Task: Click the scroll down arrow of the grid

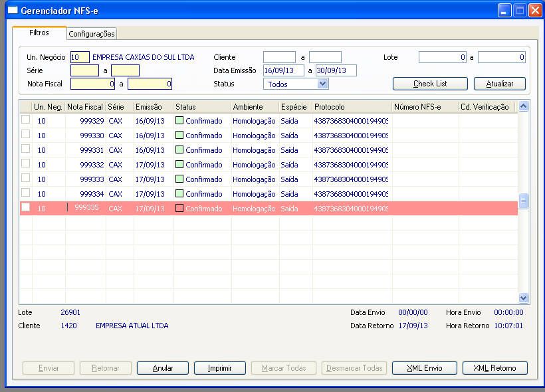Action: [x=524, y=298]
